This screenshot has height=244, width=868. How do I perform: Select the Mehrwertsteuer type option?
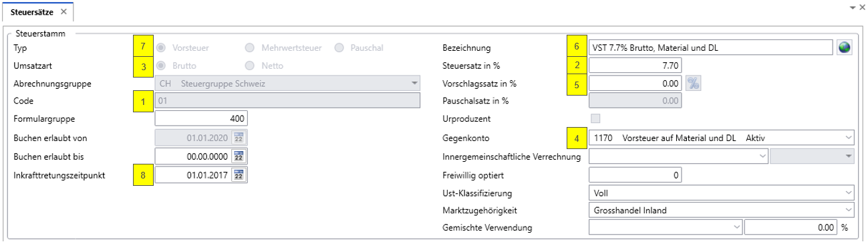coord(250,47)
